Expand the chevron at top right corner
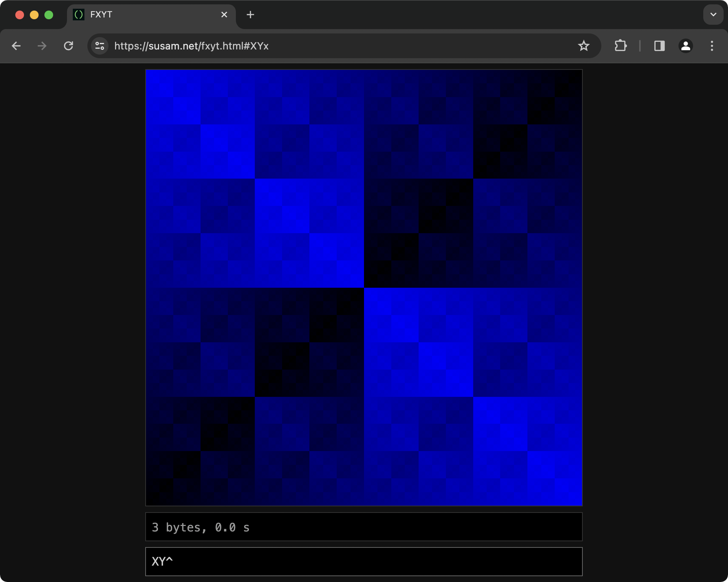 (712, 15)
